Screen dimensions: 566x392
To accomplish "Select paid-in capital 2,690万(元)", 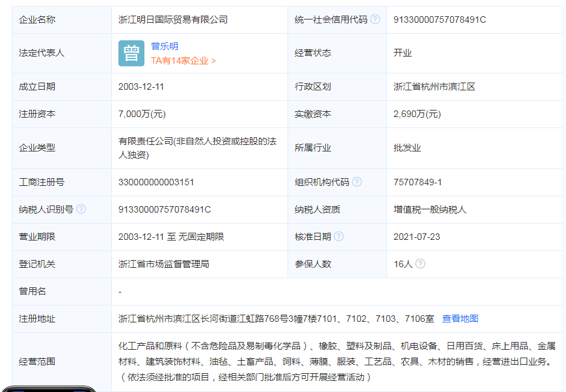I will (x=417, y=114).
